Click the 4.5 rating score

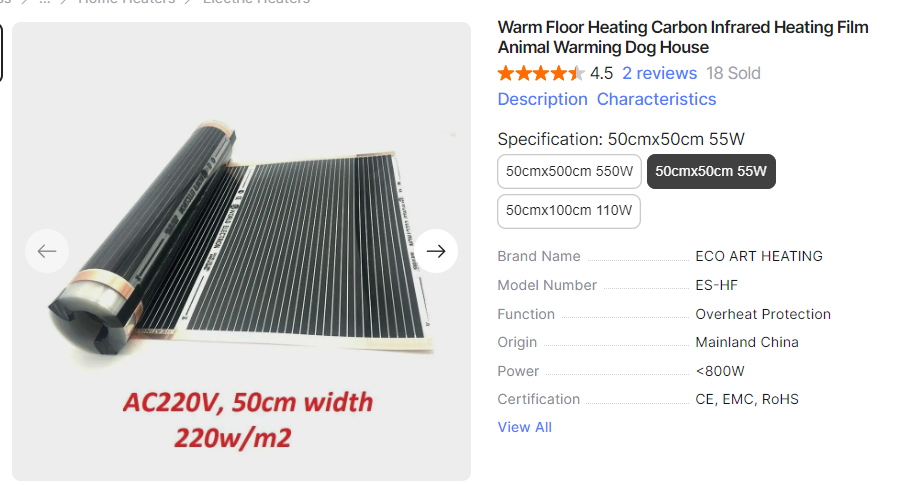coord(601,73)
